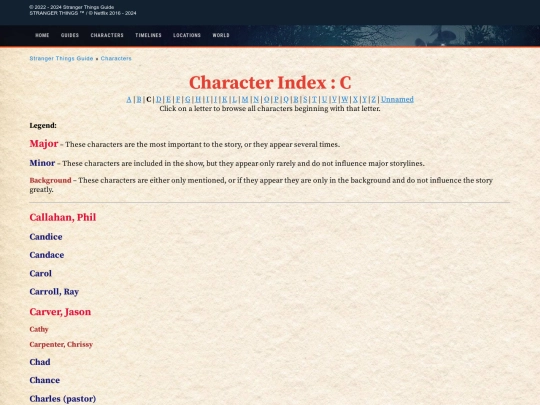Go to Stranger Things Guide breadcrumb
Screen dimensions: 540x405
coord(61,59)
